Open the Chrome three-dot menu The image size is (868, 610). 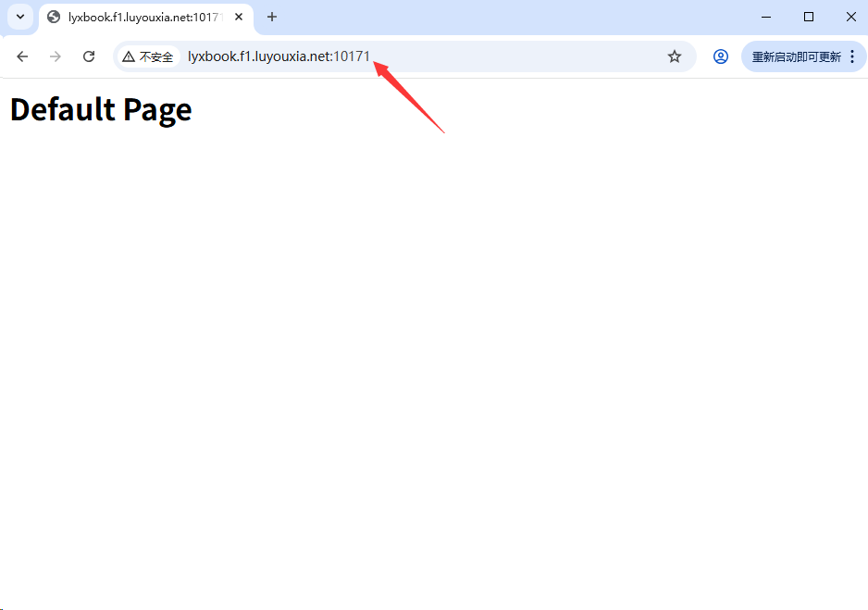[x=852, y=56]
